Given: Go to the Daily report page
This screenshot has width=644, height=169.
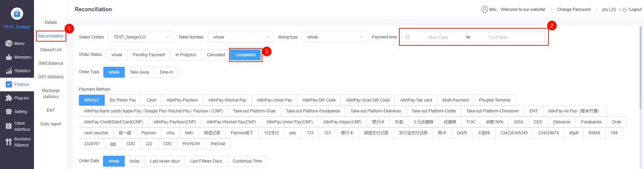Looking at the screenshot, I should (51, 124).
